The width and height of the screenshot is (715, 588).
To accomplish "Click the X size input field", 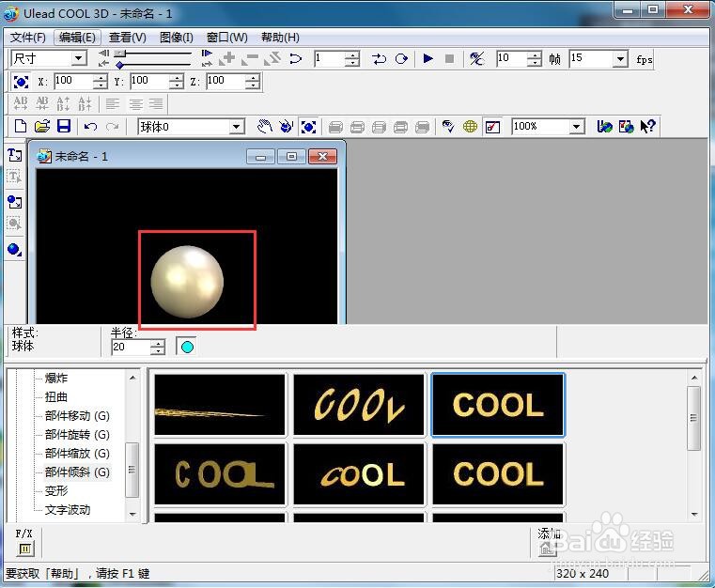I will click(73, 82).
